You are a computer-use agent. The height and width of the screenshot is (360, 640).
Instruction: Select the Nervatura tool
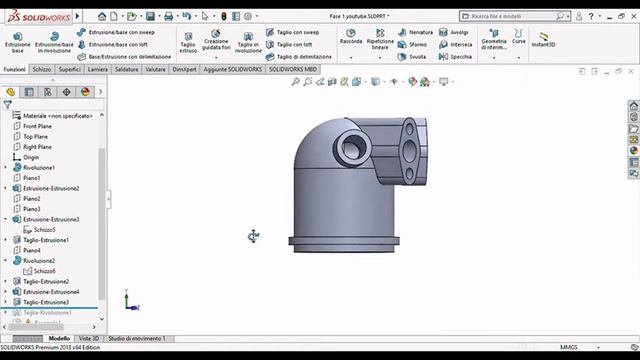(416, 32)
